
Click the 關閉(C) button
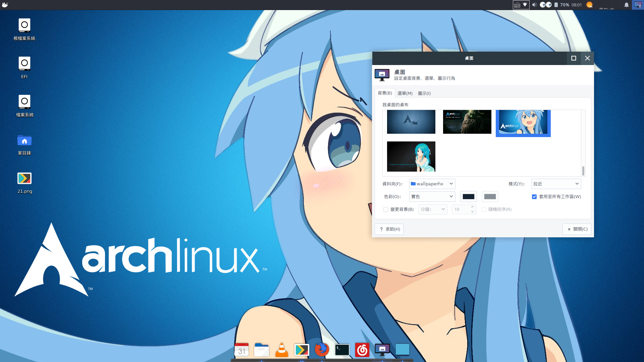click(577, 229)
